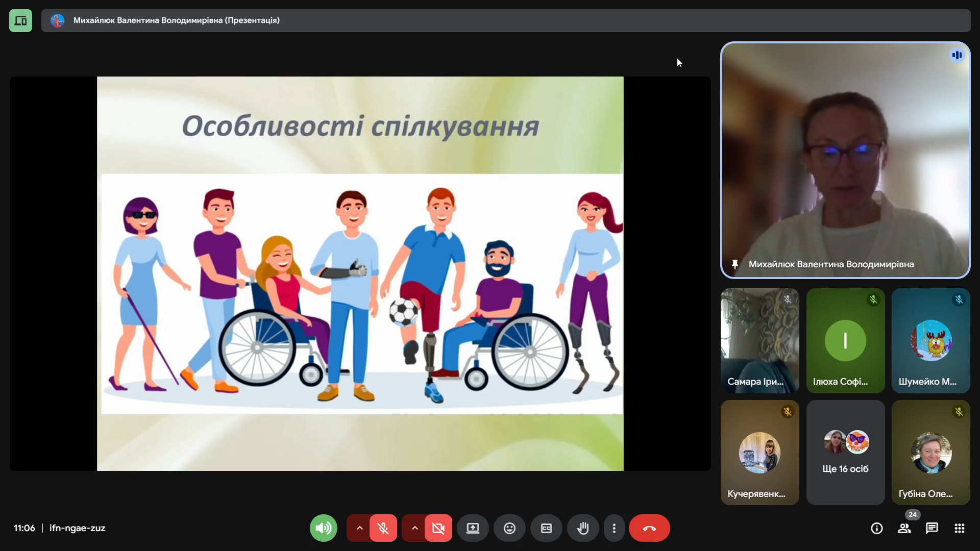
Task: Open the three-dot more options menu
Action: 614,529
